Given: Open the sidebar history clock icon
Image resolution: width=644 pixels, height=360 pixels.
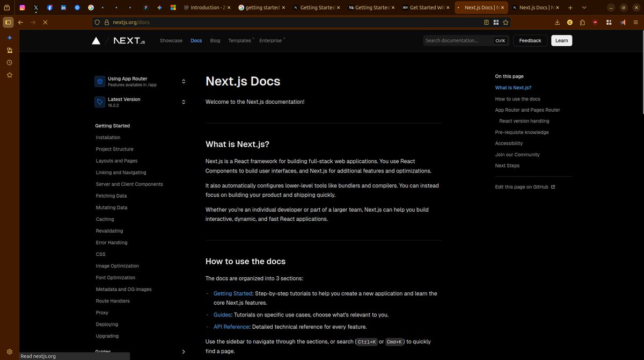Looking at the screenshot, I should (x=9, y=62).
